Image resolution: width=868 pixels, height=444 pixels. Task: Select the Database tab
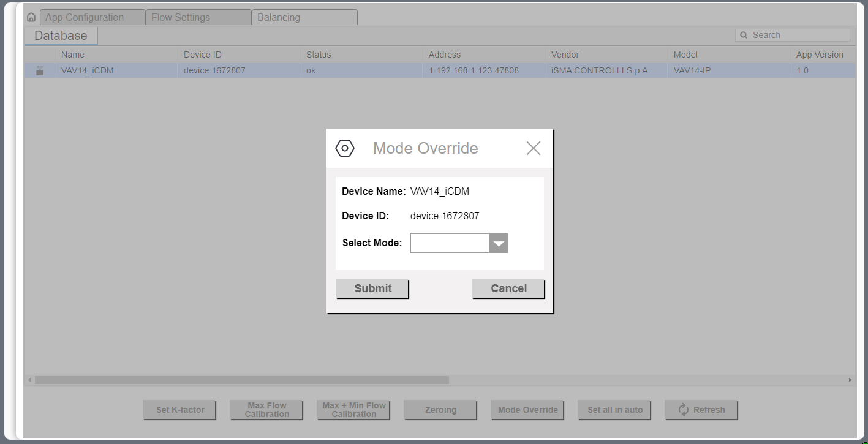pos(61,36)
